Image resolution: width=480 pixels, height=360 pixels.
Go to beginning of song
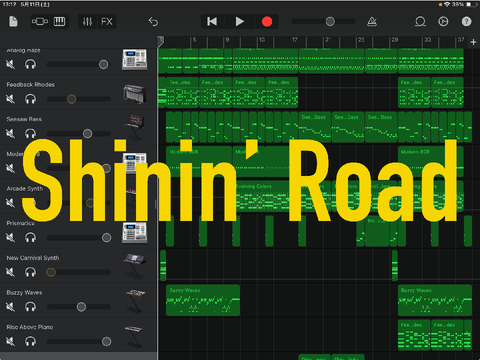(212, 22)
